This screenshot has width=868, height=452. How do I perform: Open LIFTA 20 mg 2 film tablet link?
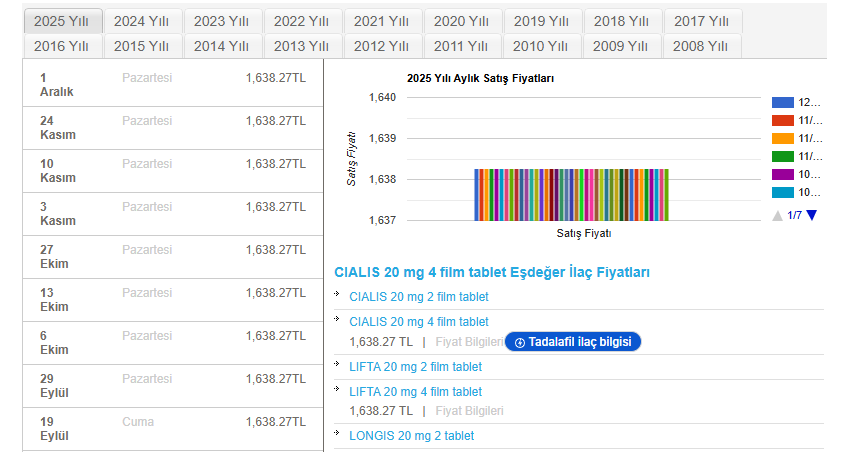415,367
